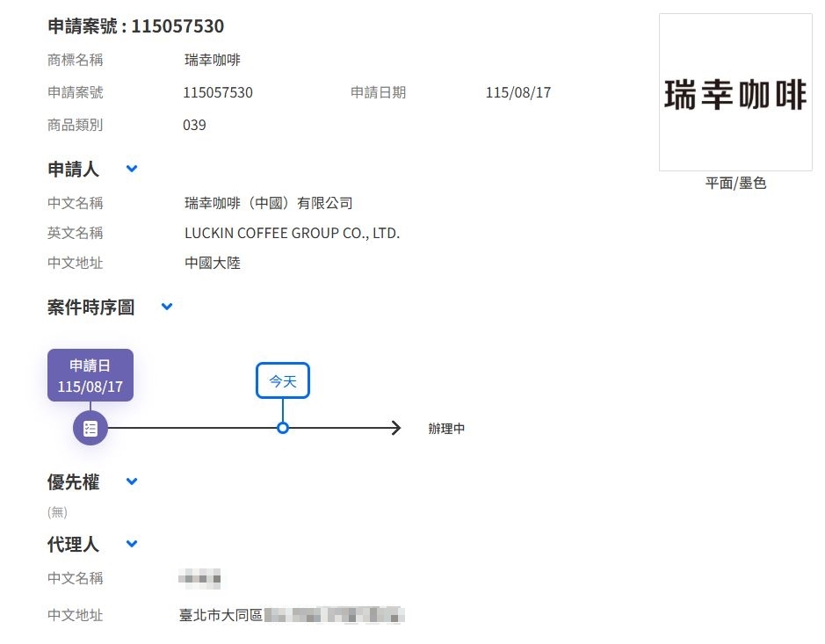Select the 申請案號 value 115057530
The image size is (825, 644).
pos(218,92)
